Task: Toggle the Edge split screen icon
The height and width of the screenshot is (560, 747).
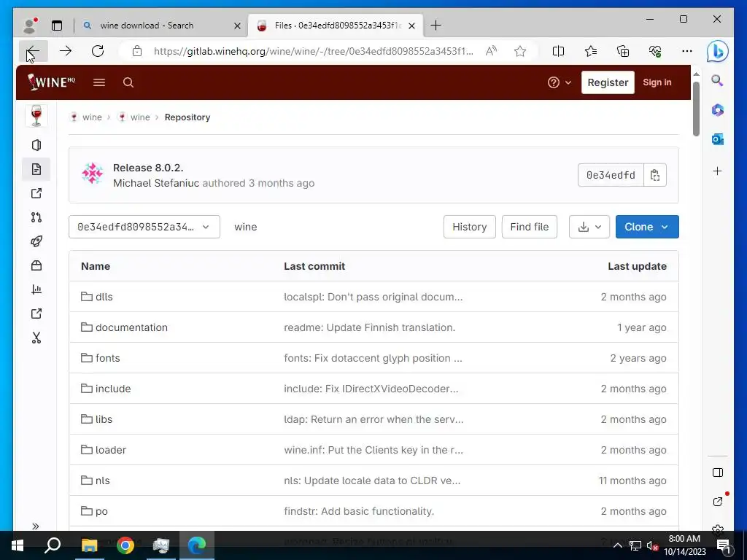Action: [558, 51]
